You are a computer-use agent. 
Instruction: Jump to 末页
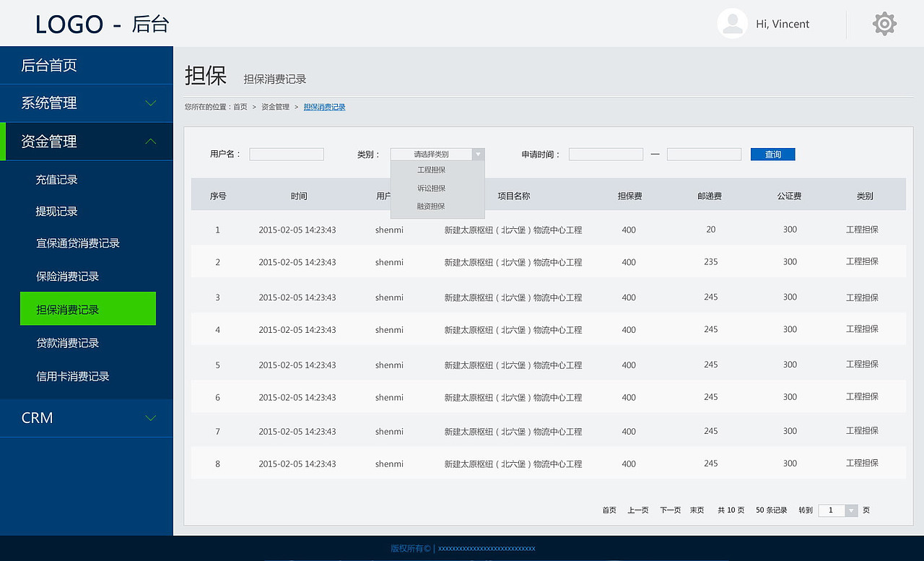697,510
